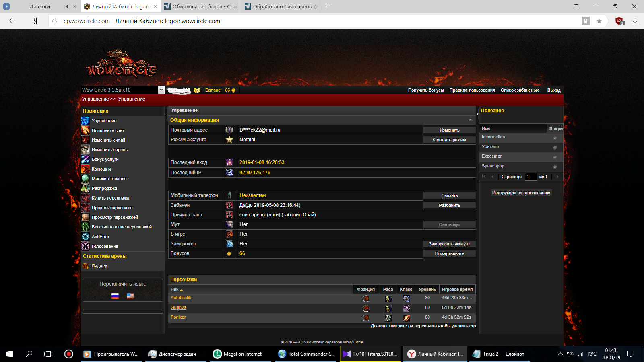The image size is (644, 362).
Task: Collapse the Общая информация section
Action: click(x=471, y=120)
